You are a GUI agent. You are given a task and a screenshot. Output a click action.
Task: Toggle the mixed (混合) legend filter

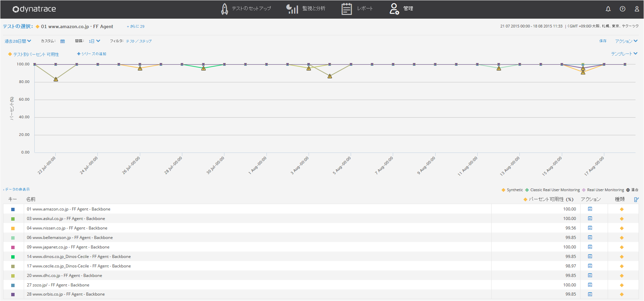[x=632, y=190]
